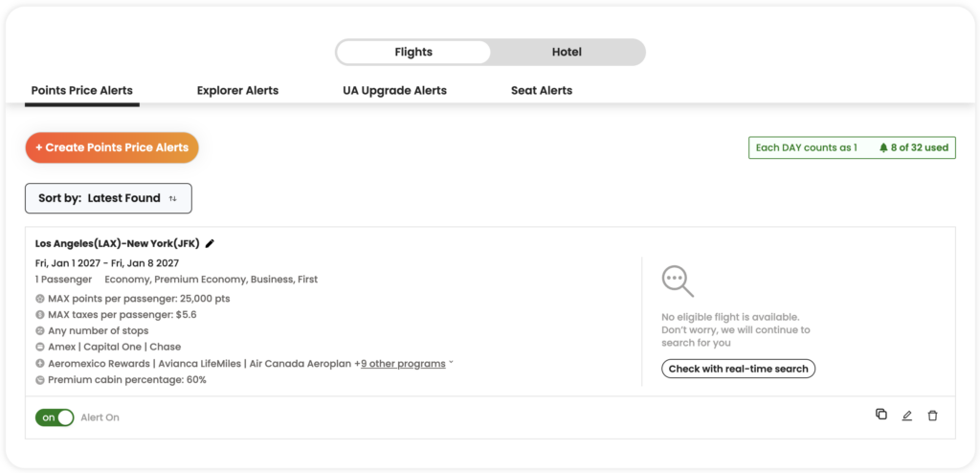Screen dimensions: 980x473
Task: Switch to the Hotel toggle option
Action: [x=567, y=53]
